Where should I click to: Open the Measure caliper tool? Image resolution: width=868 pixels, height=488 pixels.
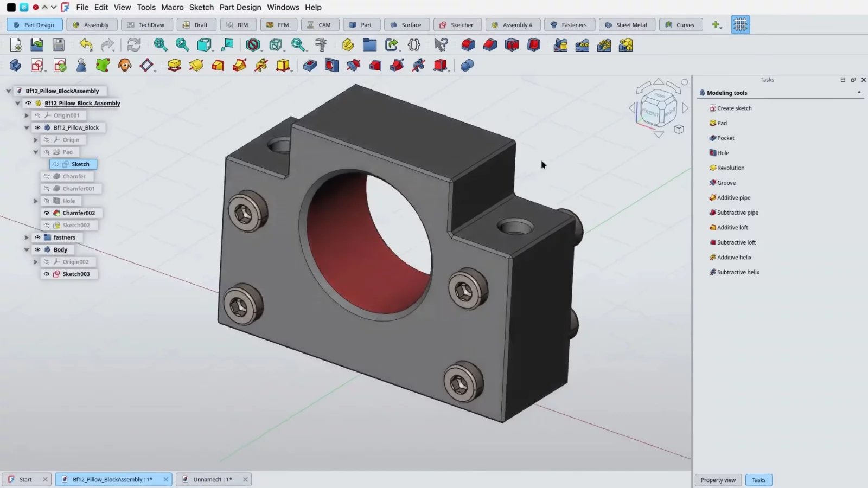(321, 45)
